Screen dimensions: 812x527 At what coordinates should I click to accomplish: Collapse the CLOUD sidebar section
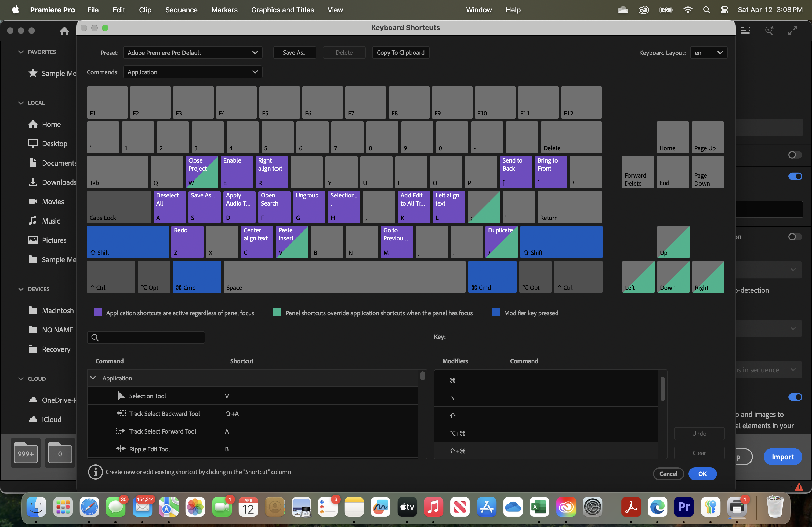pos(21,378)
